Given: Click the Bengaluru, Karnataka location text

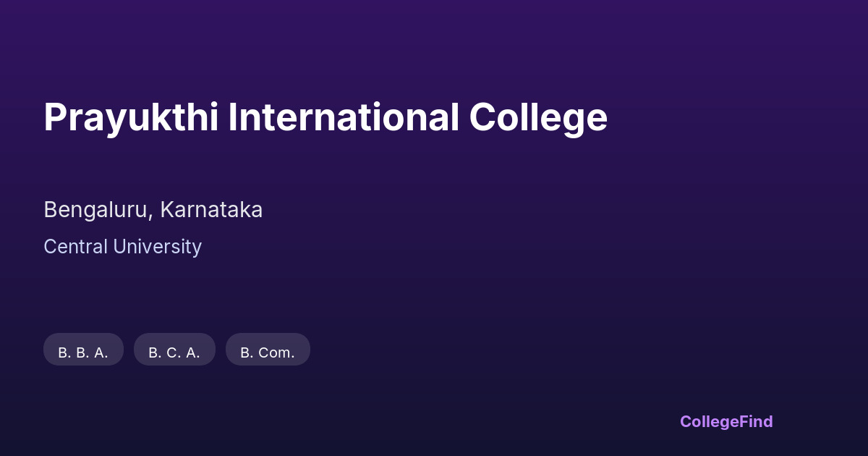Looking at the screenshot, I should click(153, 210).
